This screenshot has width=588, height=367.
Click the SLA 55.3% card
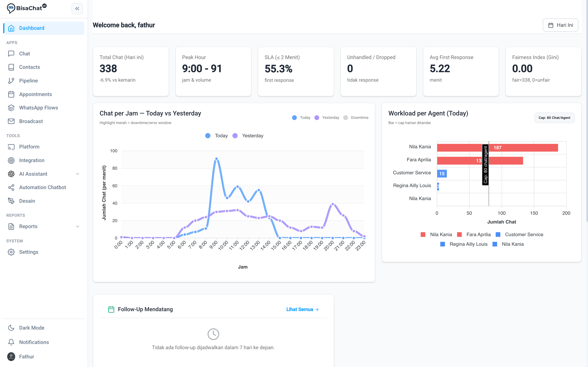pyautogui.click(x=296, y=72)
